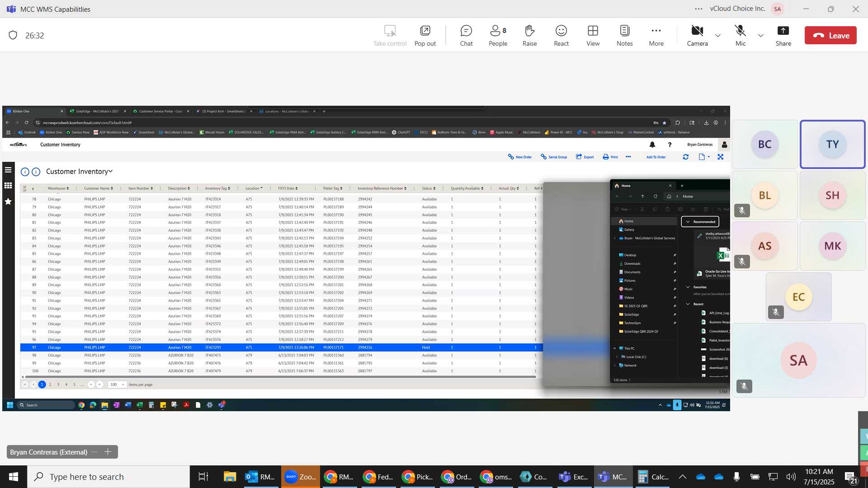Open the favorites star in sidebar

[8, 202]
